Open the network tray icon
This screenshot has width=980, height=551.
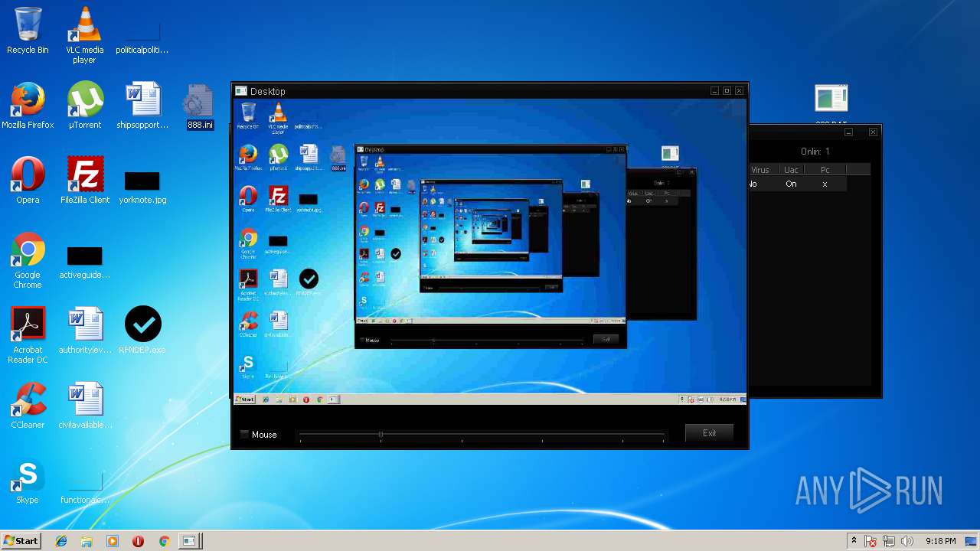(889, 541)
